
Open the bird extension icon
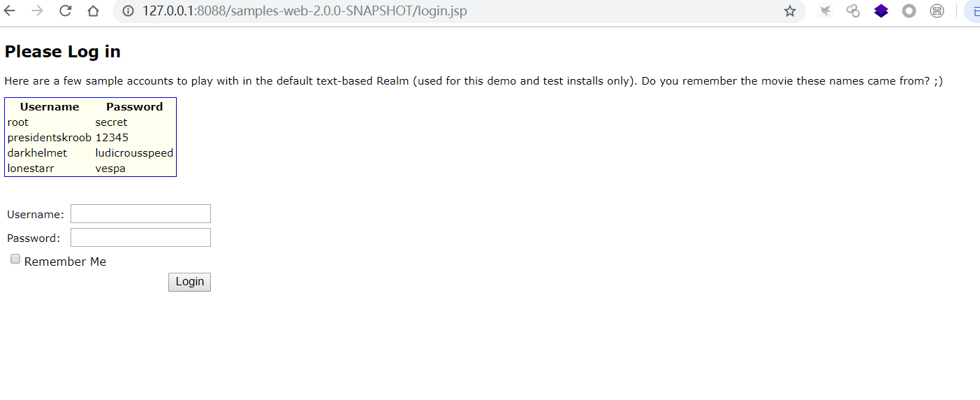(826, 11)
